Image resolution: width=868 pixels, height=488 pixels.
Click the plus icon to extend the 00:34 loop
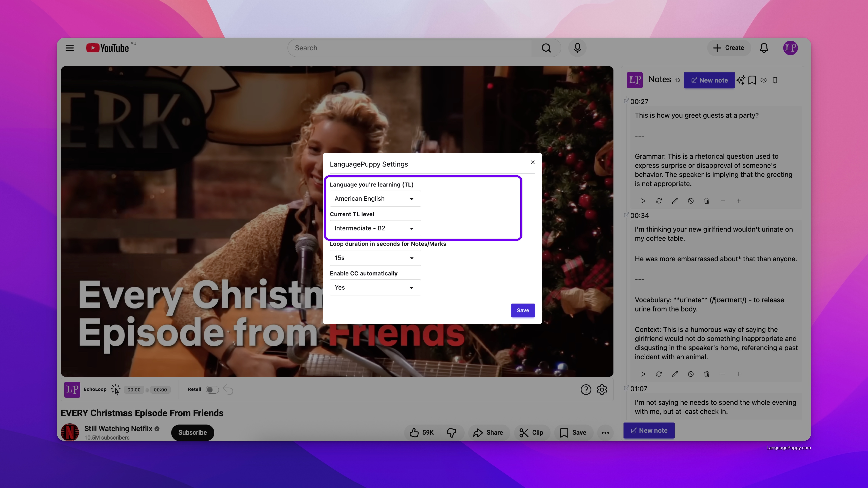coord(739,374)
